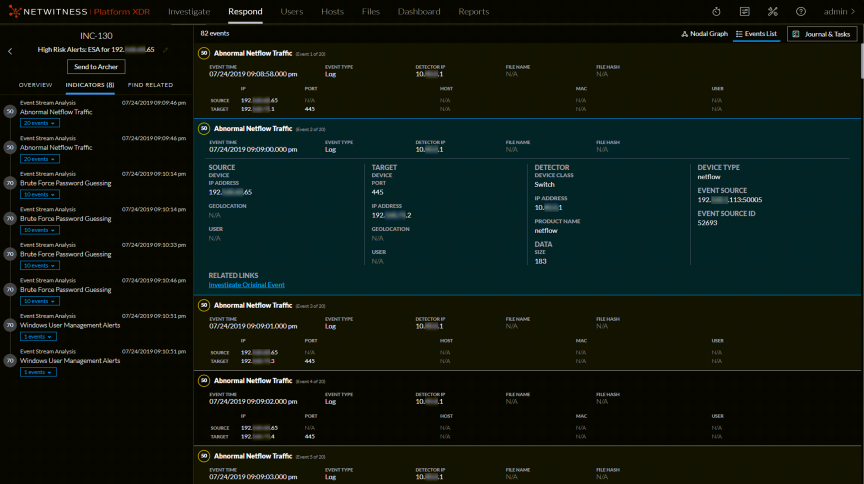
Task: Open the admin tools wrench icon
Action: click(x=773, y=12)
